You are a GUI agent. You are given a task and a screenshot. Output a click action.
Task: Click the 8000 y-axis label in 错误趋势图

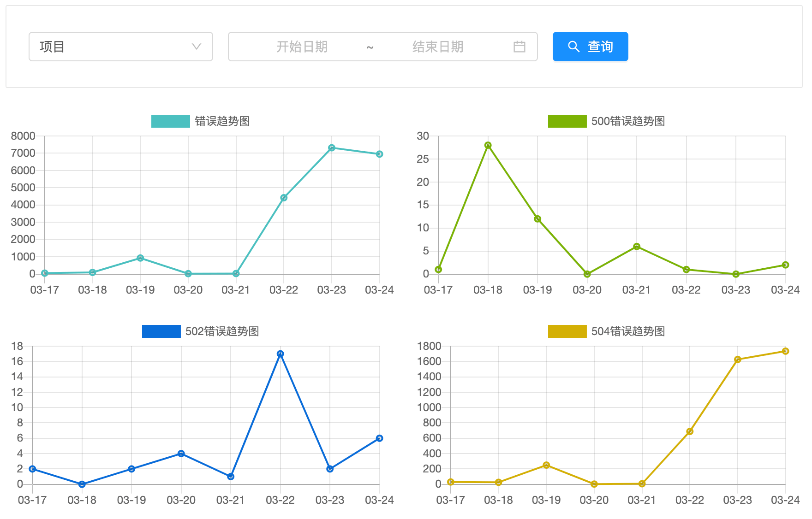click(x=23, y=136)
